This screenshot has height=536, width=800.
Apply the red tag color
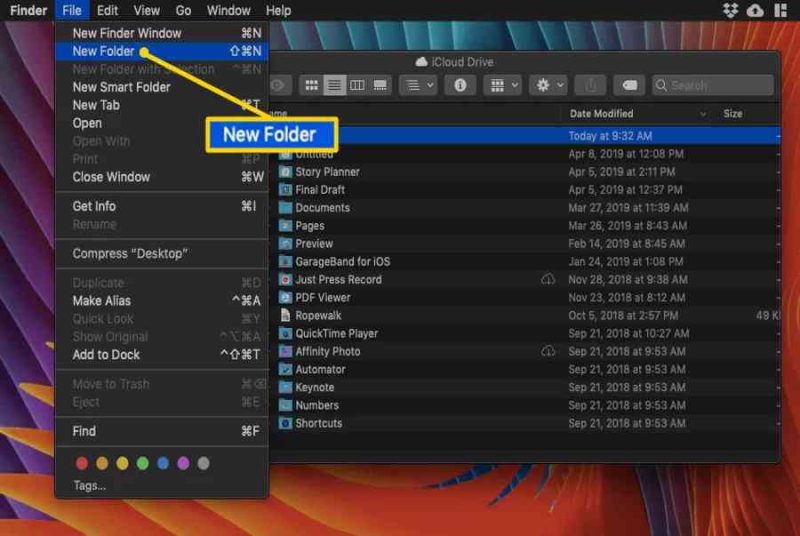[x=82, y=463]
